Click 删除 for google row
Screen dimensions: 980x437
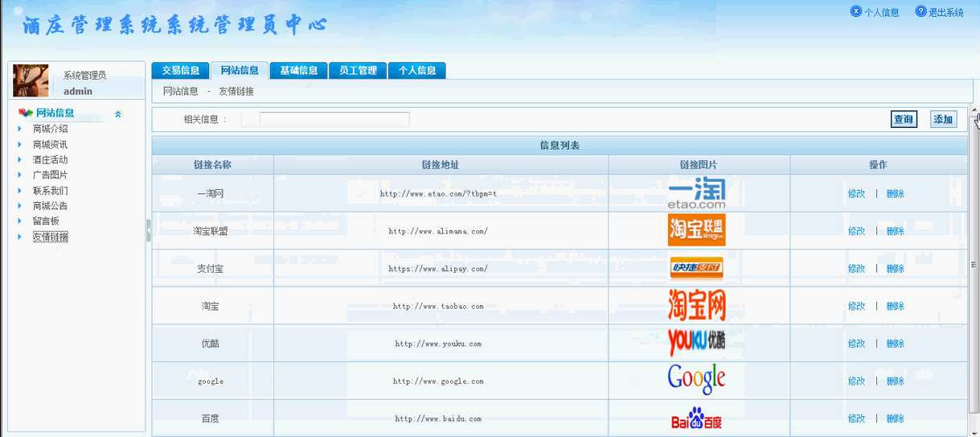(895, 381)
